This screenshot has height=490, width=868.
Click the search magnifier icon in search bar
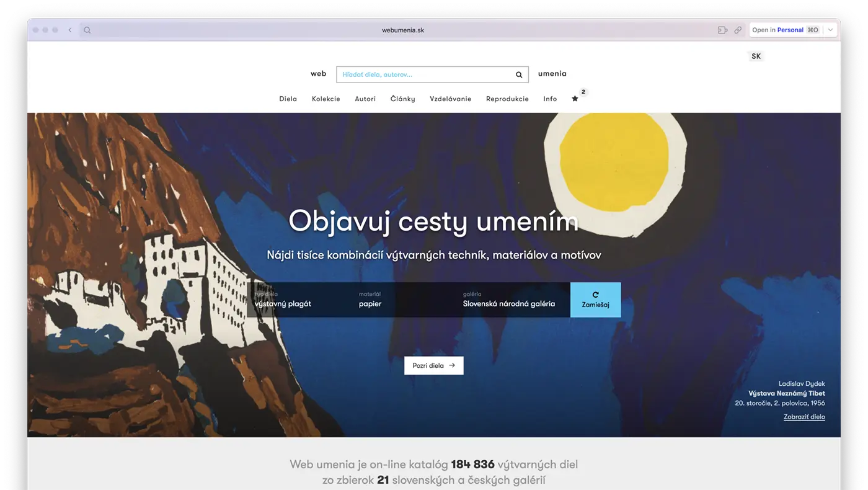point(518,74)
